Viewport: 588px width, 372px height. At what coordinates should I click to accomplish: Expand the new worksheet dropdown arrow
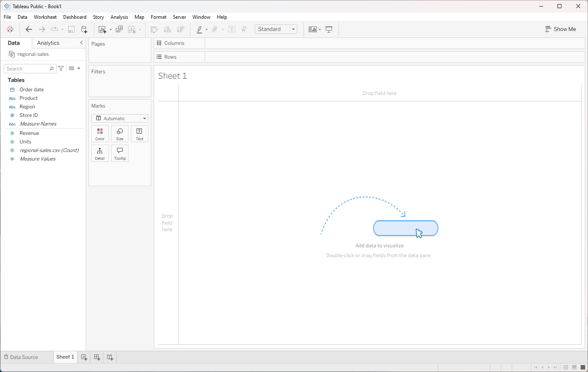point(111,29)
